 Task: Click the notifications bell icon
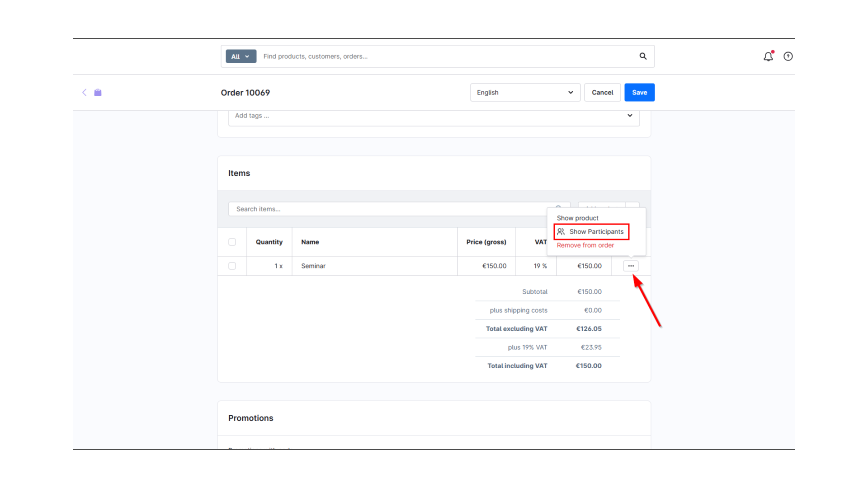tap(768, 56)
